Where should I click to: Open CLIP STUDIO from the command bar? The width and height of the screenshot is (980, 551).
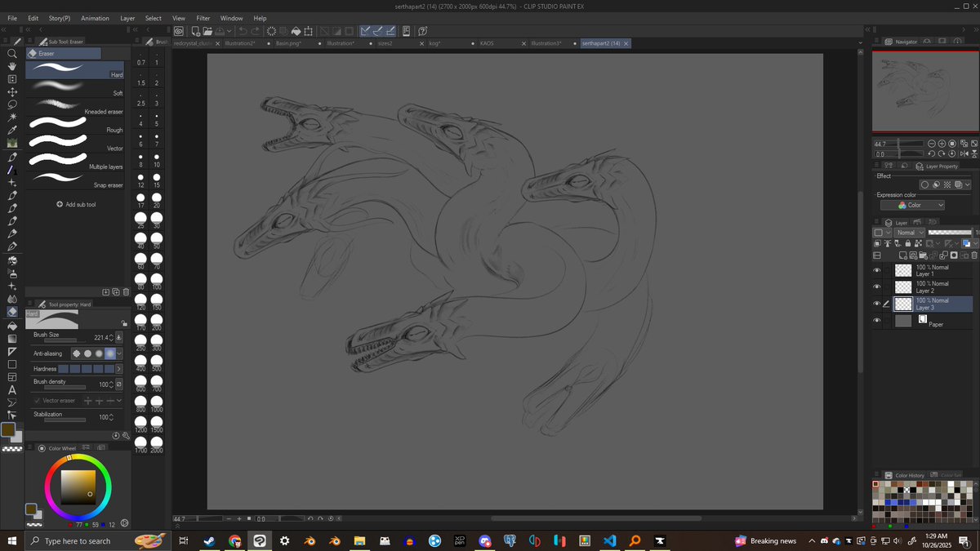click(178, 31)
